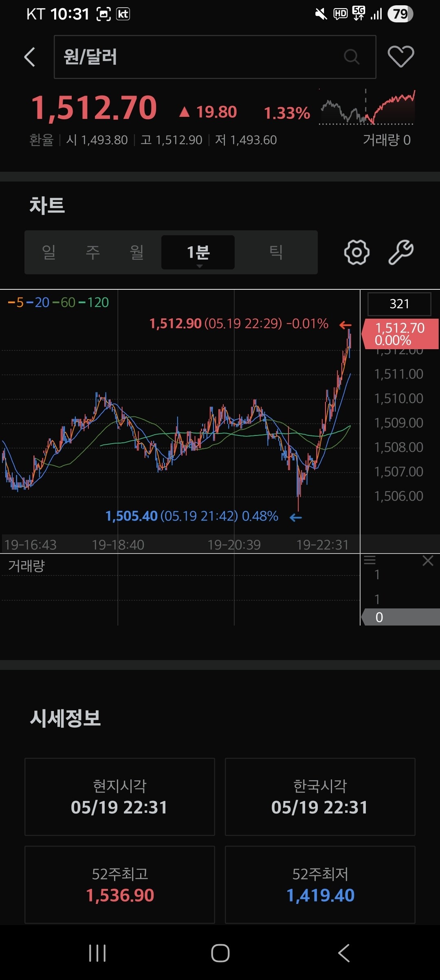440x980 pixels.
Task: Tap the 1,512.70 current price tag
Action: [x=400, y=334]
